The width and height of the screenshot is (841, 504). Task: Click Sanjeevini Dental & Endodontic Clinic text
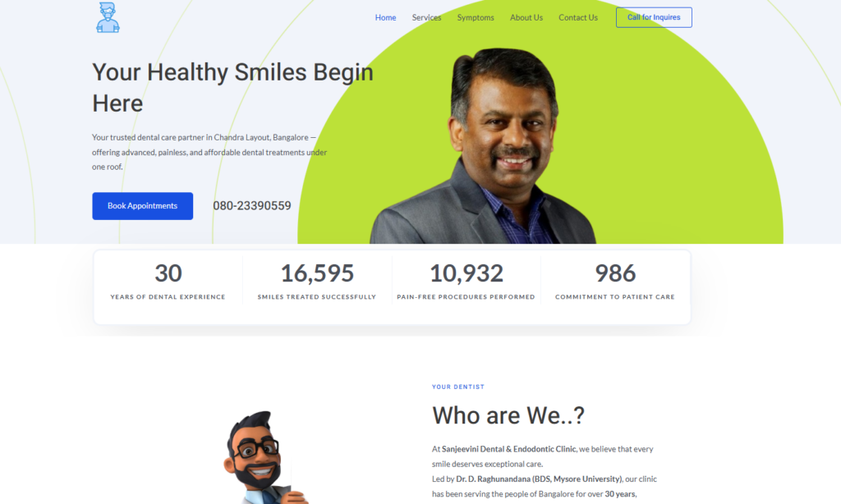coord(508,449)
